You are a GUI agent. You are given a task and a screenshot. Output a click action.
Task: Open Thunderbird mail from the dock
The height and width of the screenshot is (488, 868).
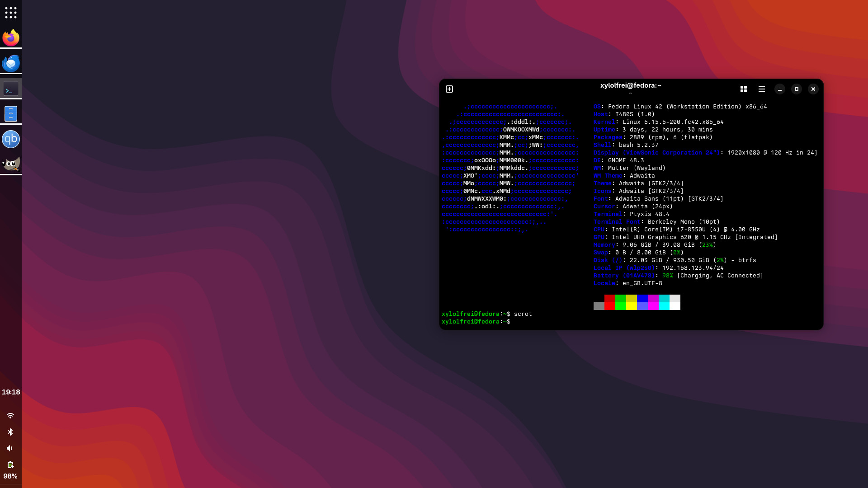(11, 63)
